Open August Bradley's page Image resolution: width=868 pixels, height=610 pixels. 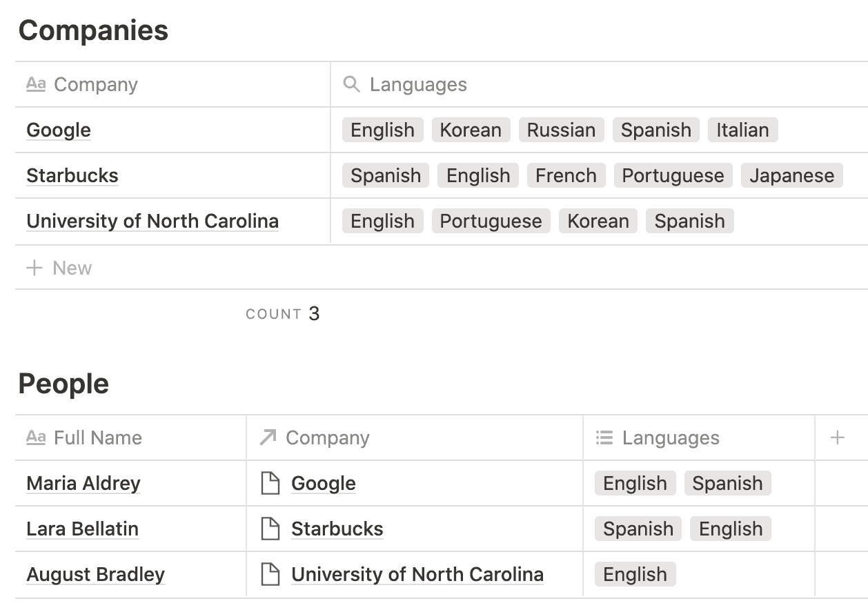(96, 574)
